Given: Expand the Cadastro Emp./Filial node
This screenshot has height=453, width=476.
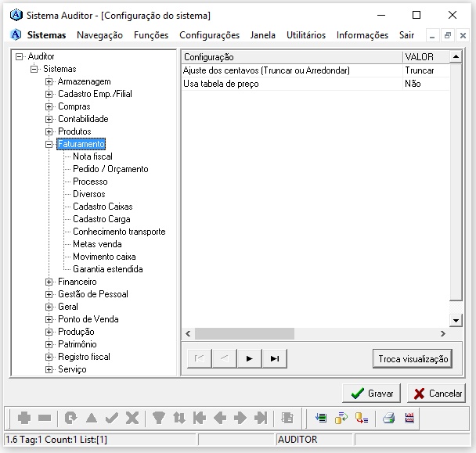Looking at the screenshot, I should click(x=49, y=94).
